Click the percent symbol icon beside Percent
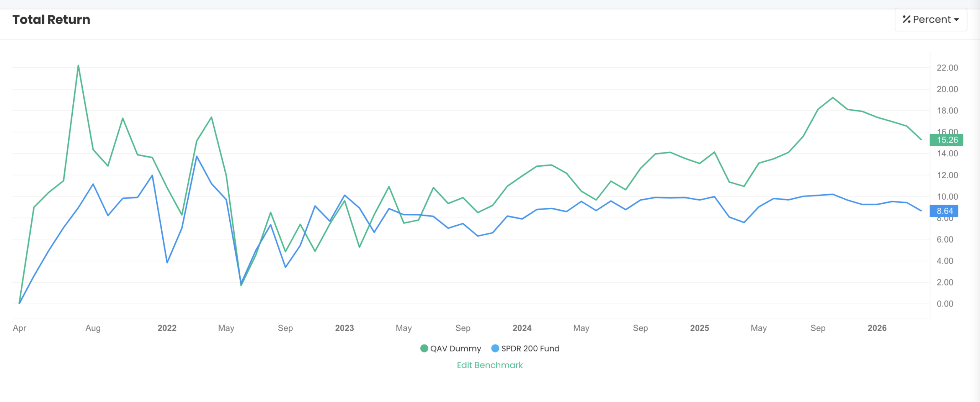The width and height of the screenshot is (980, 402). [x=906, y=19]
